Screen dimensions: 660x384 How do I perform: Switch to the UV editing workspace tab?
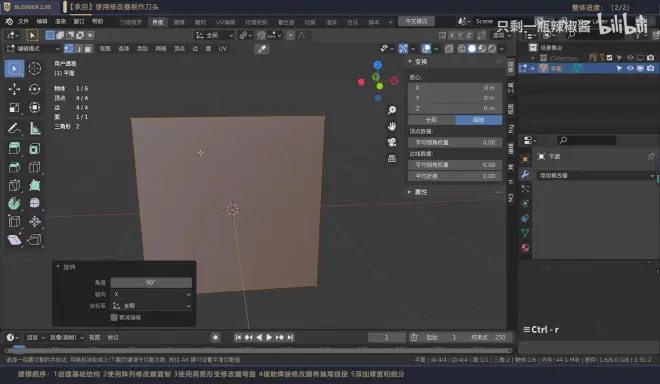coord(226,22)
